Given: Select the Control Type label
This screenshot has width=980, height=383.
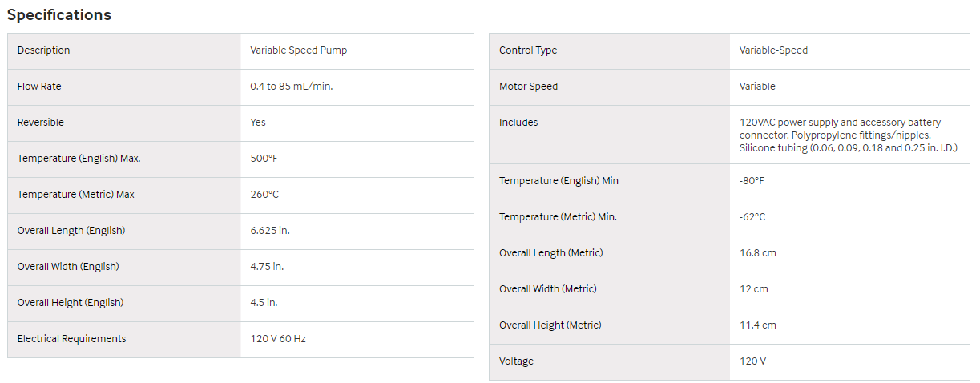Looking at the screenshot, I should coord(528,50).
